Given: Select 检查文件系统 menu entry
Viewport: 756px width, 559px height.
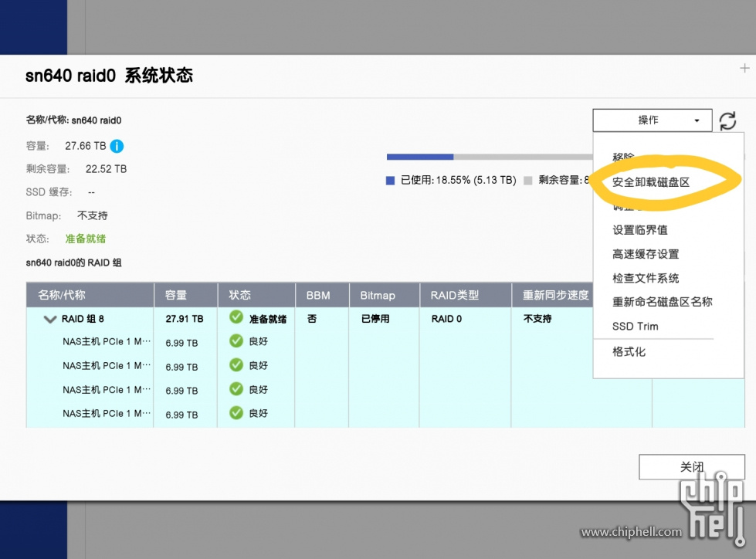Looking at the screenshot, I should coord(646,278).
